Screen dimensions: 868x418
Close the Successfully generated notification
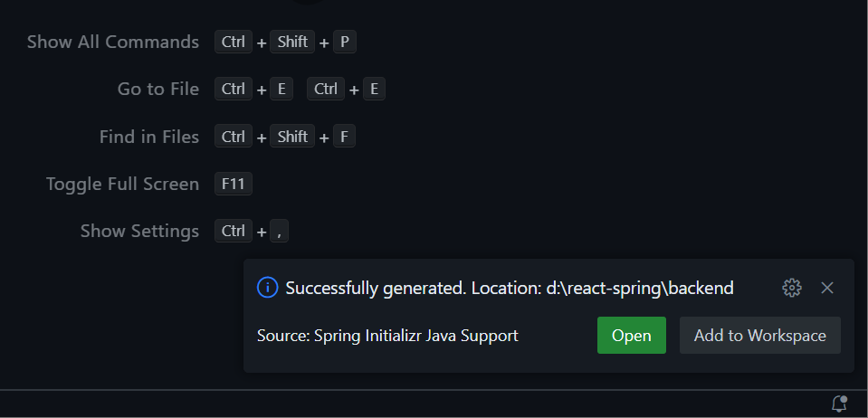click(x=827, y=288)
